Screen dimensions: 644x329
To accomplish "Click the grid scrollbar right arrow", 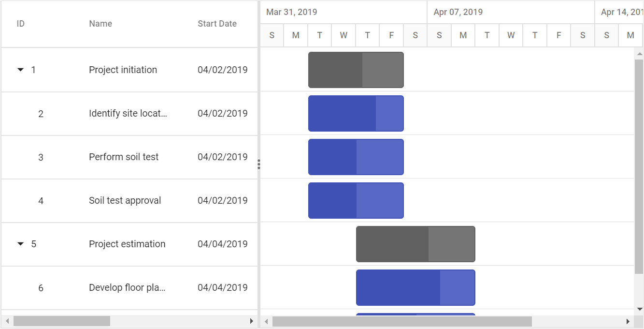I will [x=251, y=321].
